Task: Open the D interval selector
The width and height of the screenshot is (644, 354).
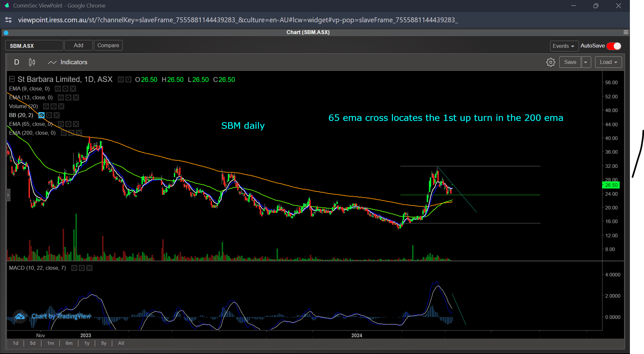Action: pos(17,62)
